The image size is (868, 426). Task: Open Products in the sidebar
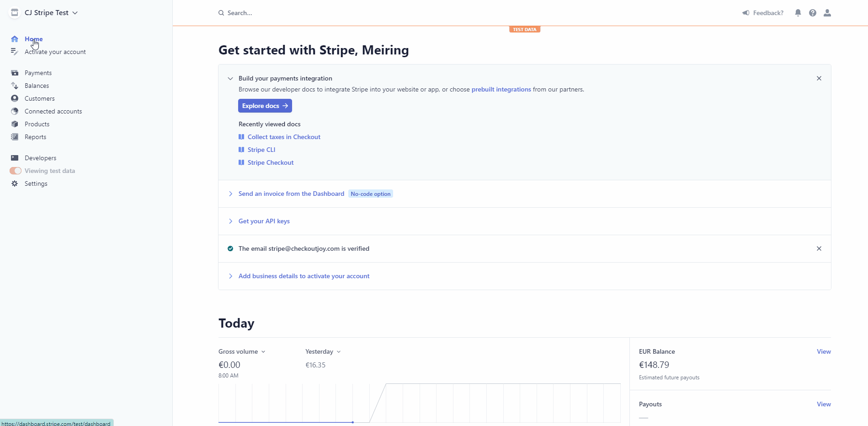pos(37,124)
